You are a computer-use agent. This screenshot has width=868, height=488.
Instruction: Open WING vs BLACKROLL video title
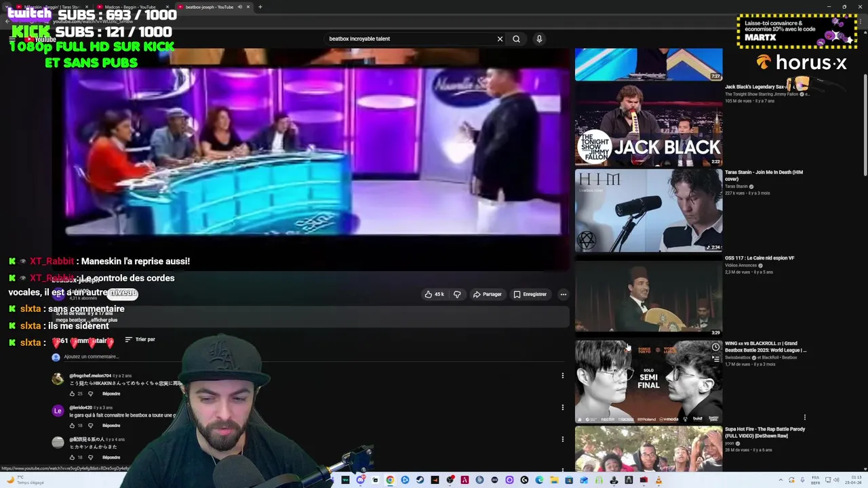point(766,347)
